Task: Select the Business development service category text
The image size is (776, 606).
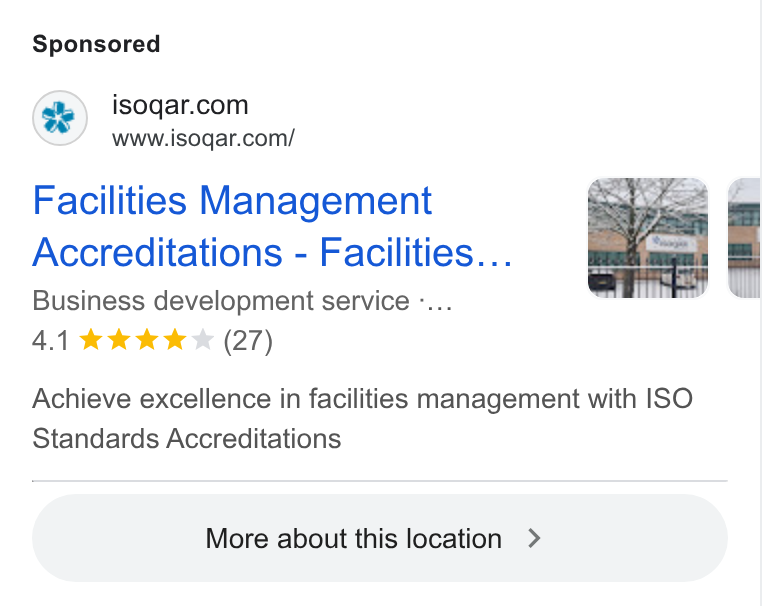Action: (221, 301)
